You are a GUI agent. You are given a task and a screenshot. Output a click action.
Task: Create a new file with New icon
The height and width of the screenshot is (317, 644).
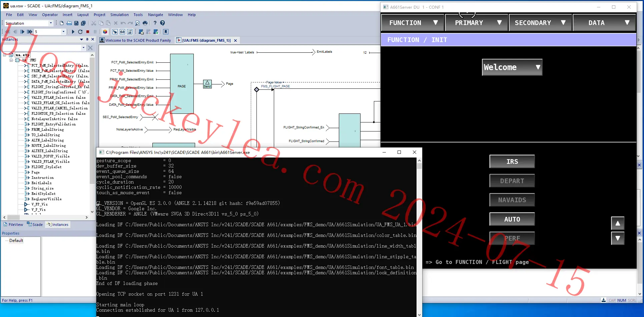(x=62, y=23)
